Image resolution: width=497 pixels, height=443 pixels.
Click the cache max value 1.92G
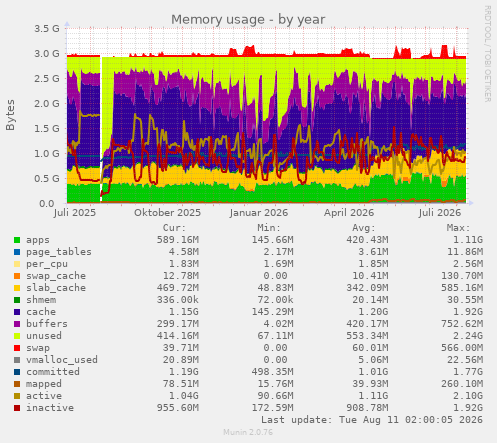pyautogui.click(x=468, y=312)
